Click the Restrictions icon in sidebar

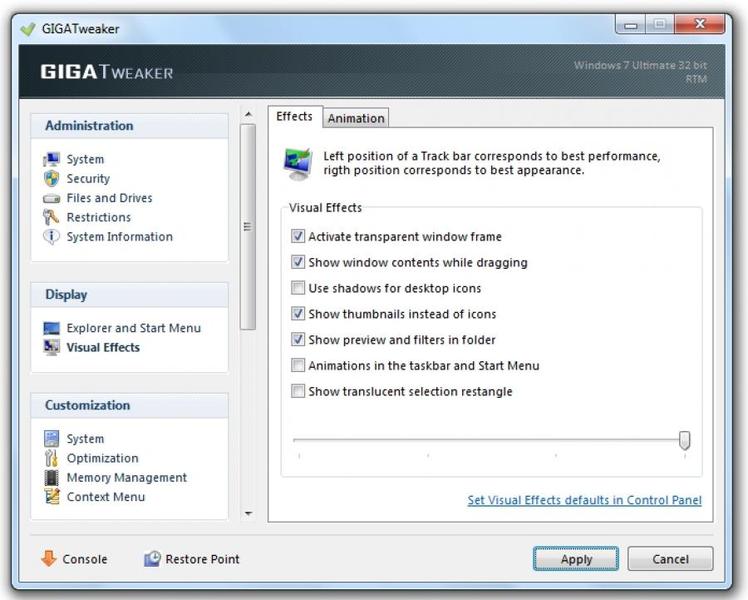[52, 217]
